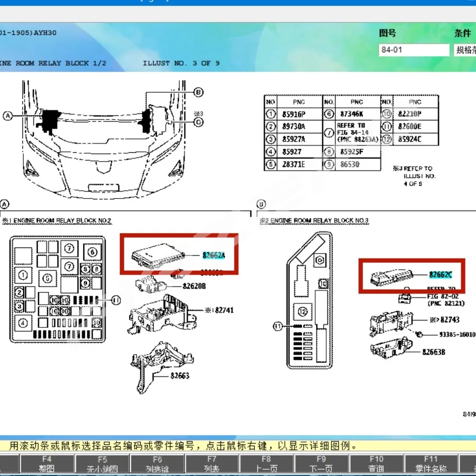Click PNC 85927A in the table
Viewport: 476px width, 476px height.
(294, 139)
